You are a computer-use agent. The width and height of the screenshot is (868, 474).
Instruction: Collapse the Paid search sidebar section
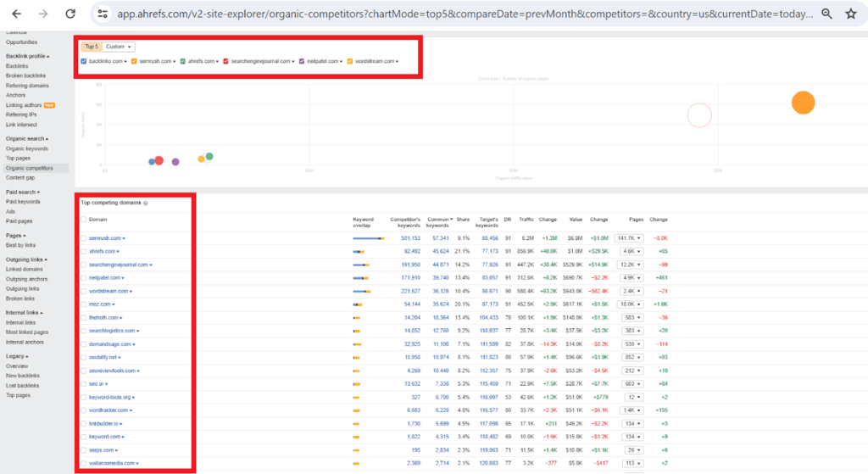click(23, 192)
